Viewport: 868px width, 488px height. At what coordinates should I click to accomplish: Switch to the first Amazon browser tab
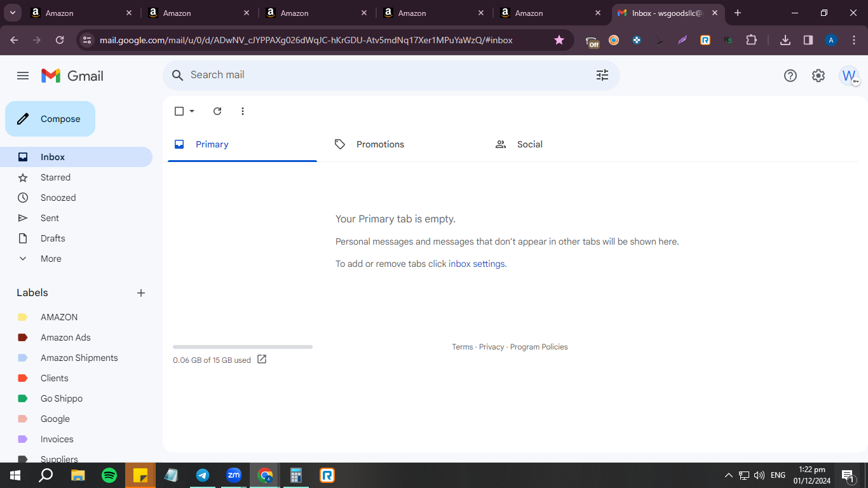[x=81, y=13]
